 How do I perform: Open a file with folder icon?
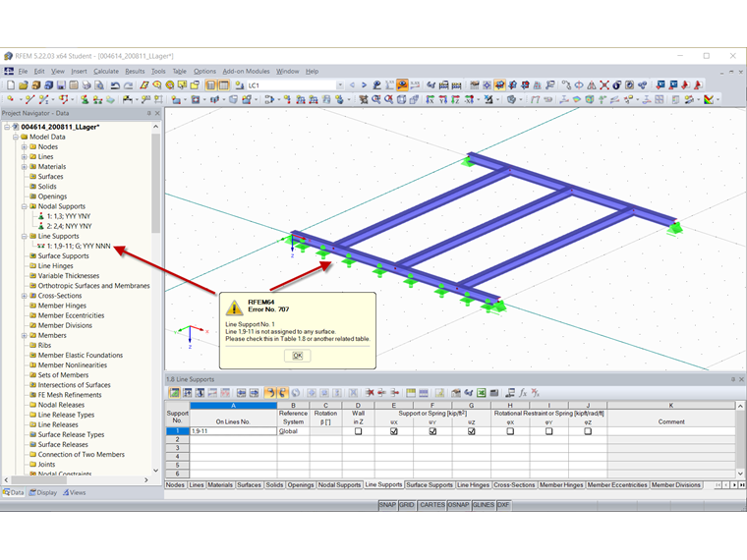24,85
